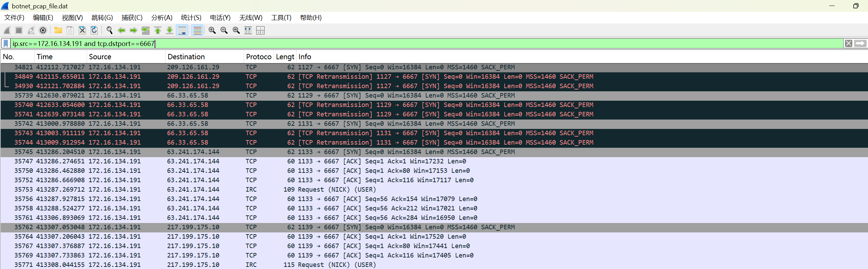The image size is (868, 269).
Task: Sort by the Info column header
Action: point(582,57)
